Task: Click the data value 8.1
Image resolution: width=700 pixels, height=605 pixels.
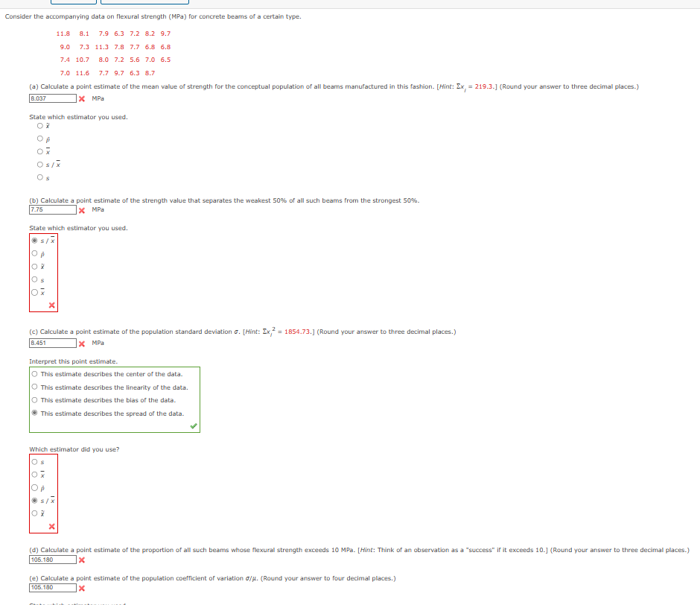Action: tap(84, 34)
